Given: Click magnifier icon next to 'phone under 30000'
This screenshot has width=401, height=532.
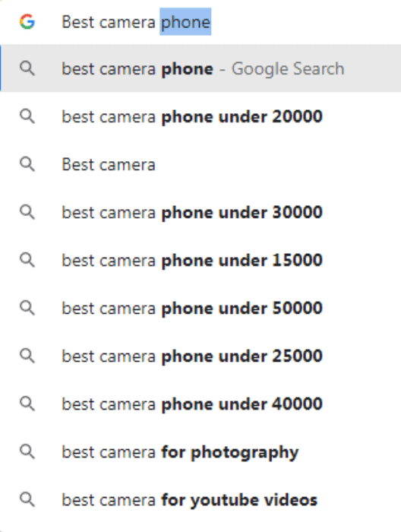Looking at the screenshot, I should point(27,212).
